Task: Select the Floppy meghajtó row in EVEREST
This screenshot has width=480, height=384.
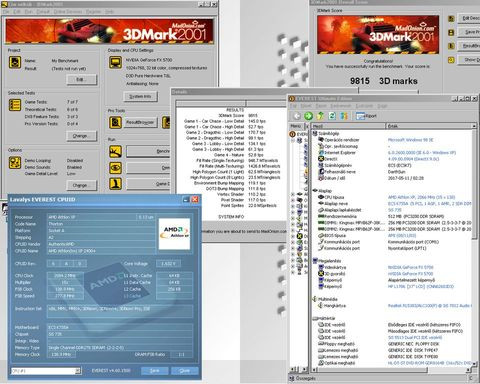Action: [392, 344]
